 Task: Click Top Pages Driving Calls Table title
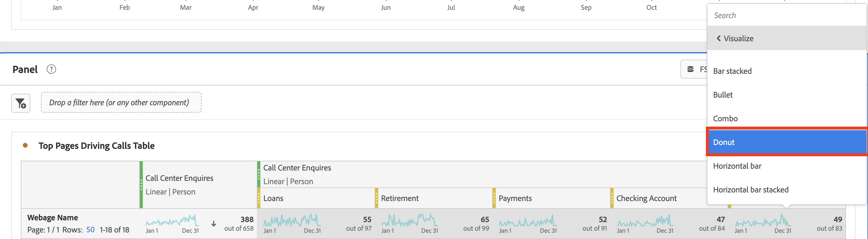click(96, 146)
